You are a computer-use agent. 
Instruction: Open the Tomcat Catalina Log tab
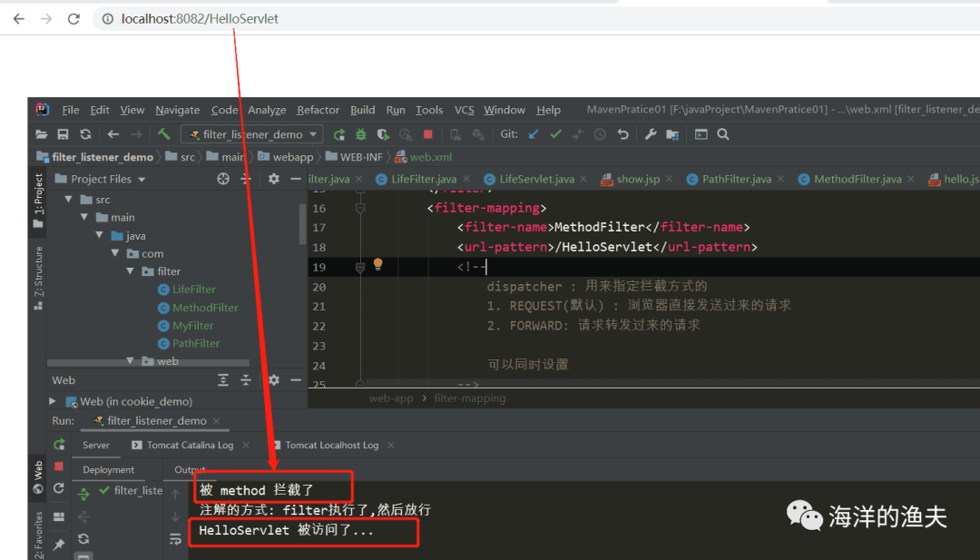click(x=190, y=445)
